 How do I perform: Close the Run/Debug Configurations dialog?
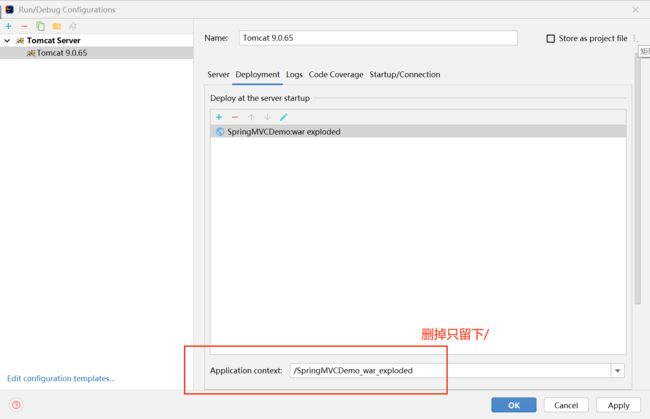coord(635,10)
